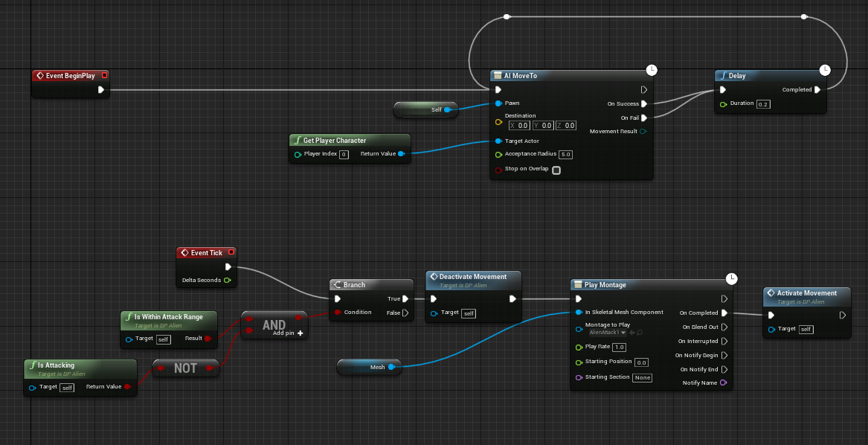Click the Event BeginPlay output delegate pin
The image size is (868, 445).
pyautogui.click(x=104, y=75)
